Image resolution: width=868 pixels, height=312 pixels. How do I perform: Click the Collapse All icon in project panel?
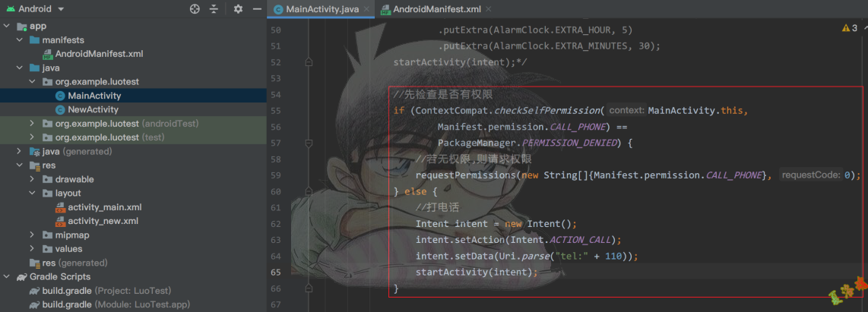214,9
